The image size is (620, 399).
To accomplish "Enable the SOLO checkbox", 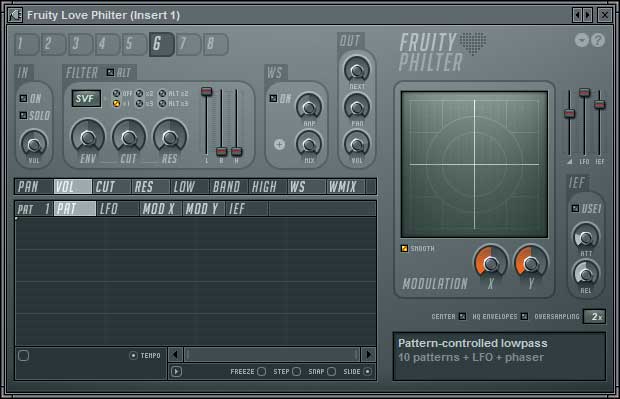I will coord(24,115).
